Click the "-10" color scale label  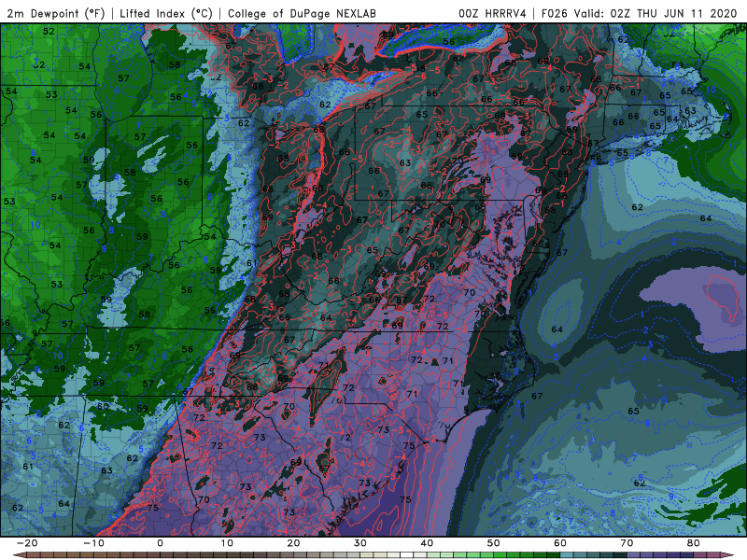click(93, 543)
